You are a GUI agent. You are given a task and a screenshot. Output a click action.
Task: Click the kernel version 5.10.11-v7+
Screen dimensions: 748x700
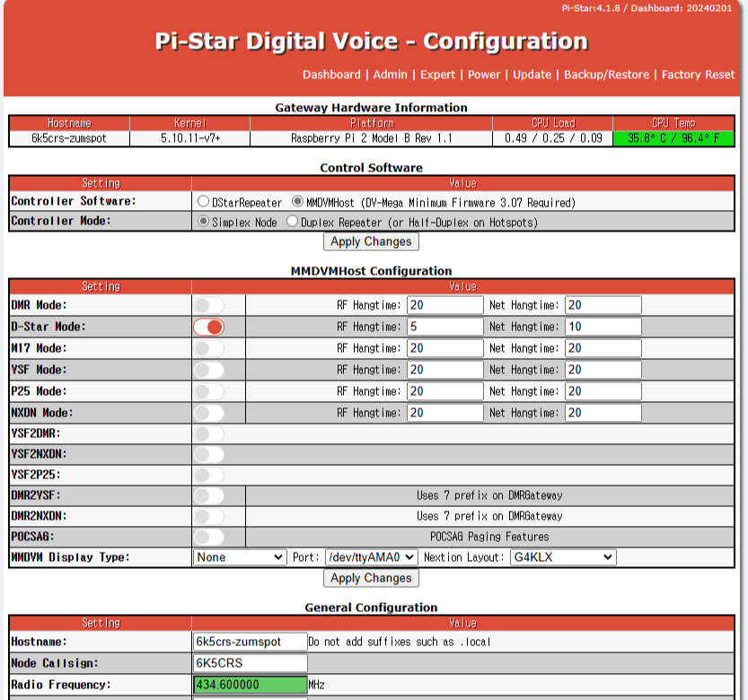coord(189,138)
